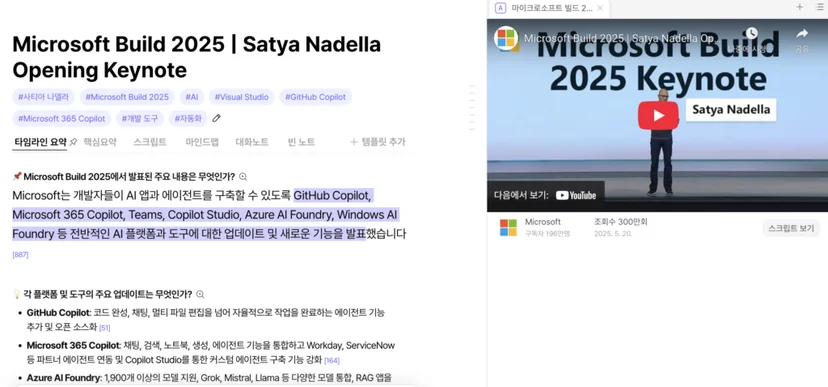Click the note title Microsoft Build 2025 heading

click(196, 57)
